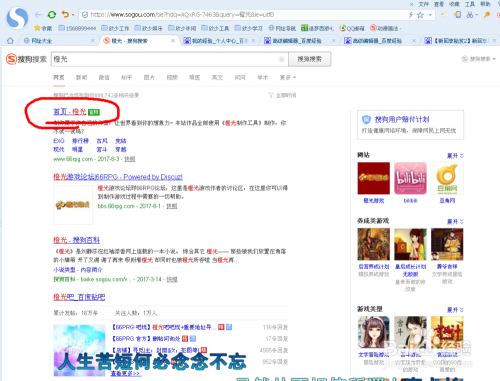The height and width of the screenshot is (381, 500).
Task: Open the 搜狗搜索 account dropdown at top right
Action: (x=479, y=59)
